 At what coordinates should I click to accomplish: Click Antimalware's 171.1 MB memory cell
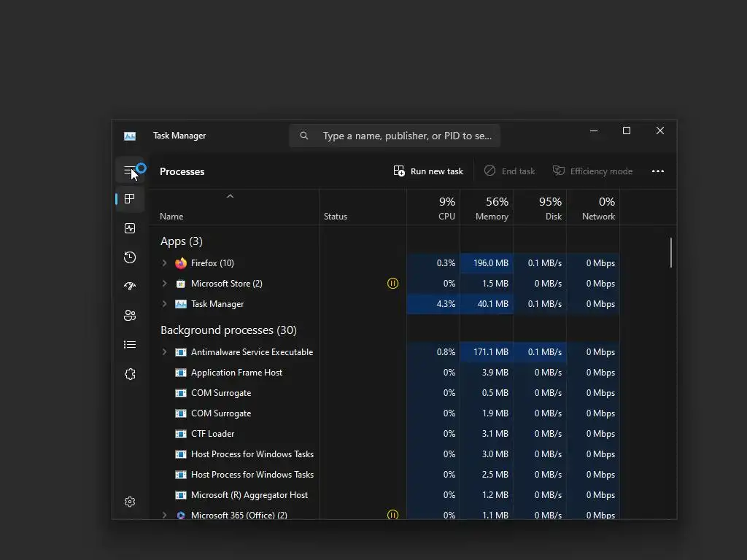487,352
